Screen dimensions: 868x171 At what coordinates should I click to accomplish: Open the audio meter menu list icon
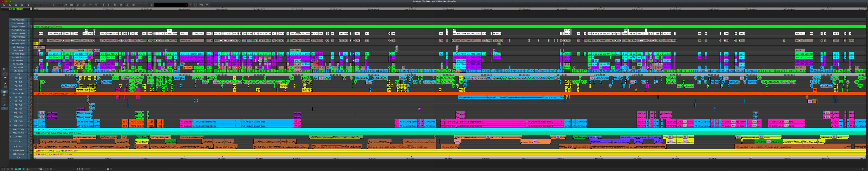coord(190,5)
